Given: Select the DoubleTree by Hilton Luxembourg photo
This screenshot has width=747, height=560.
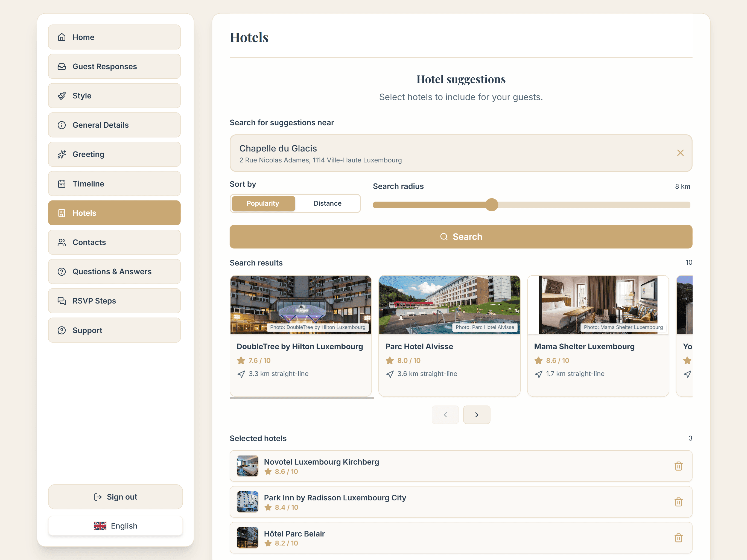Looking at the screenshot, I should (x=300, y=305).
